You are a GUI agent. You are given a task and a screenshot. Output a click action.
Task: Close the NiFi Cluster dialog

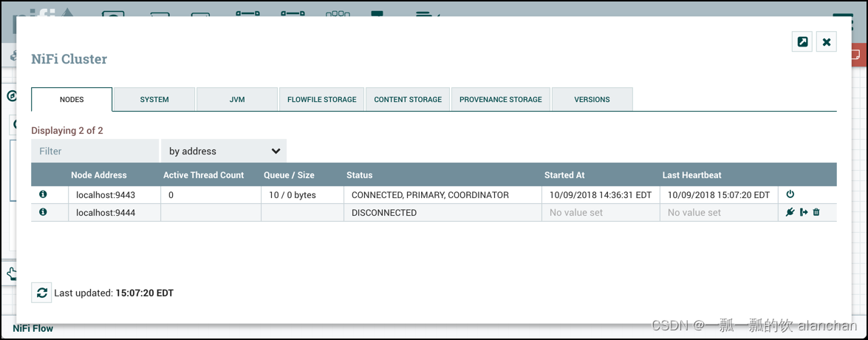click(827, 41)
